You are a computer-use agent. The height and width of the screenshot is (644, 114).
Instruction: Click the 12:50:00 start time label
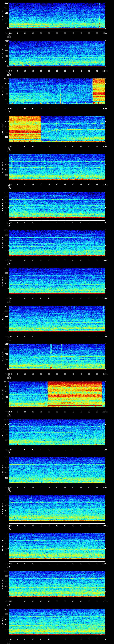[9, 260]
